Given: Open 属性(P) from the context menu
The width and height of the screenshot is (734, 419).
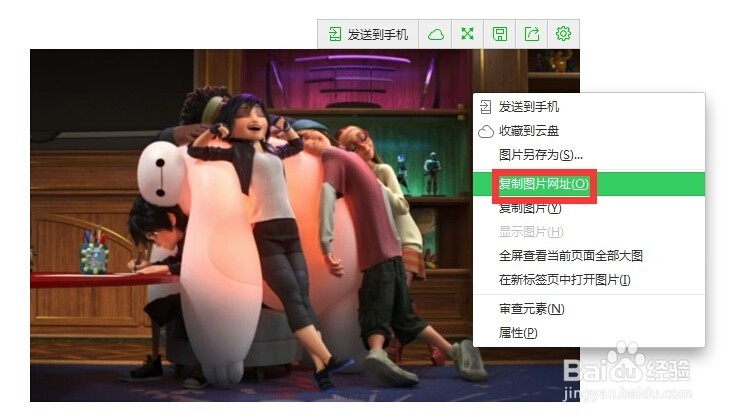Looking at the screenshot, I should [589, 333].
